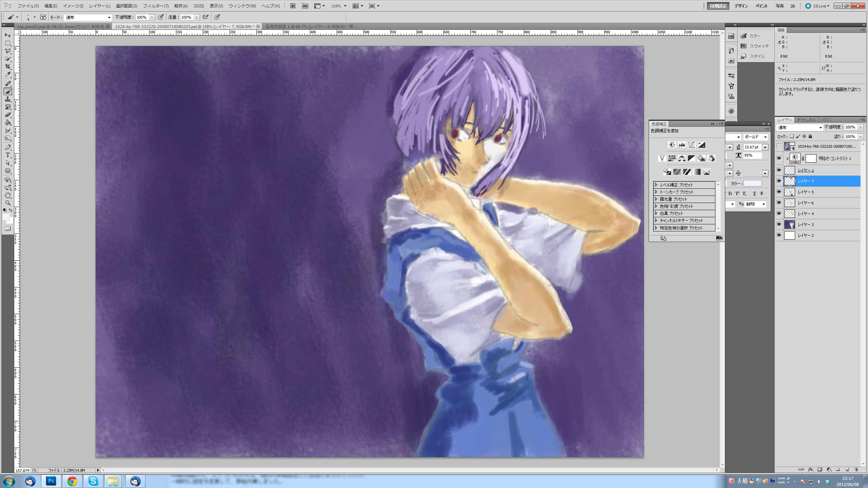Select the Eyedropper tool
Image resolution: width=868 pixels, height=488 pixels.
pyautogui.click(x=8, y=75)
